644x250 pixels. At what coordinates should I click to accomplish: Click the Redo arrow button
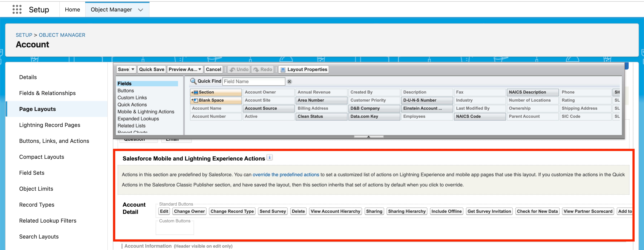pyautogui.click(x=263, y=70)
